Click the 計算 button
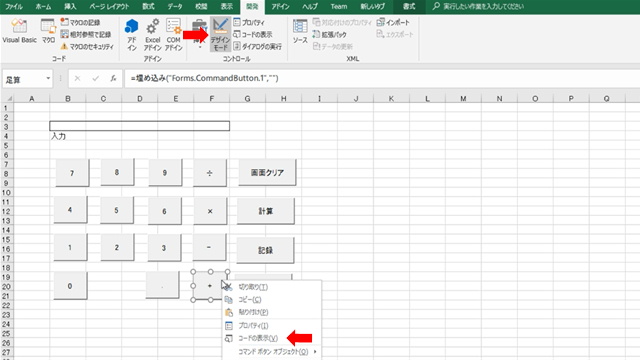Screen dimensions: 640x360 tap(266, 211)
